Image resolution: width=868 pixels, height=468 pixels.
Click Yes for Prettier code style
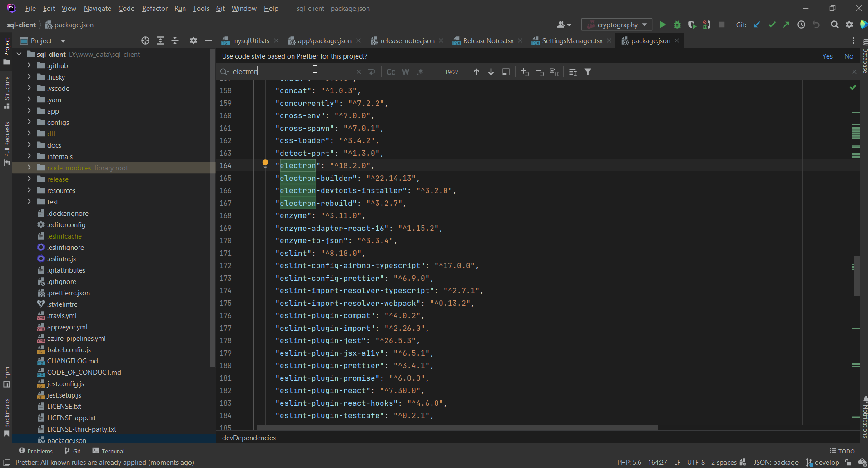coord(827,56)
